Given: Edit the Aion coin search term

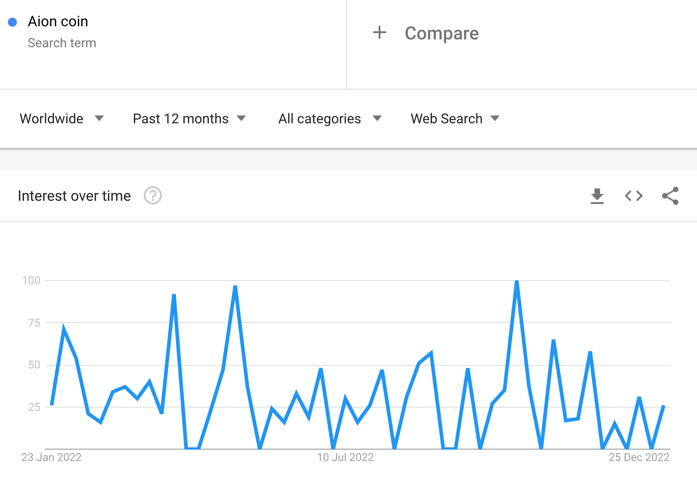Looking at the screenshot, I should click(58, 21).
